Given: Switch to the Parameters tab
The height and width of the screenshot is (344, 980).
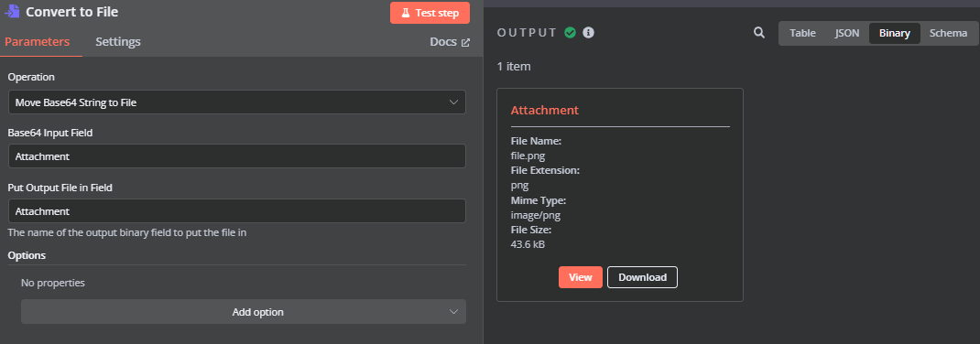Looking at the screenshot, I should 37,42.
